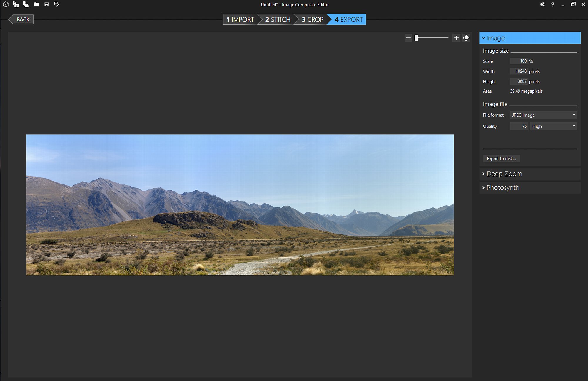Click the fit-to-window zoom icon

(x=466, y=38)
